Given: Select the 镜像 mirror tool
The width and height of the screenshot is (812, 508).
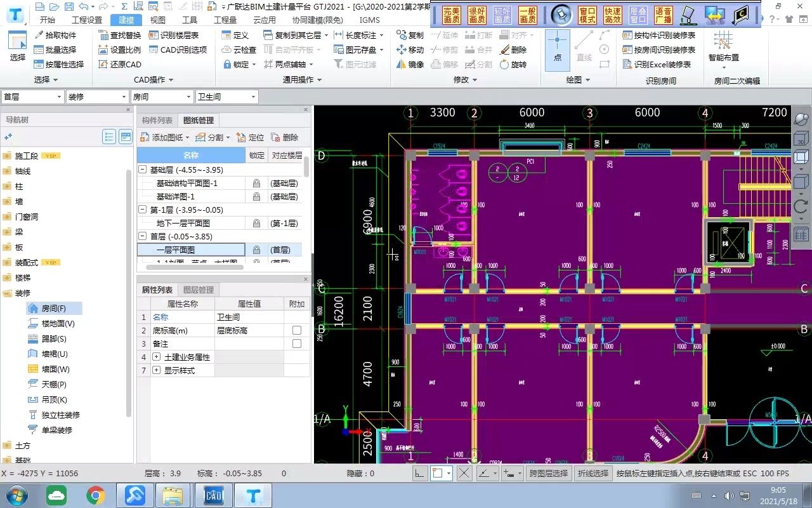Looking at the screenshot, I should click(410, 64).
